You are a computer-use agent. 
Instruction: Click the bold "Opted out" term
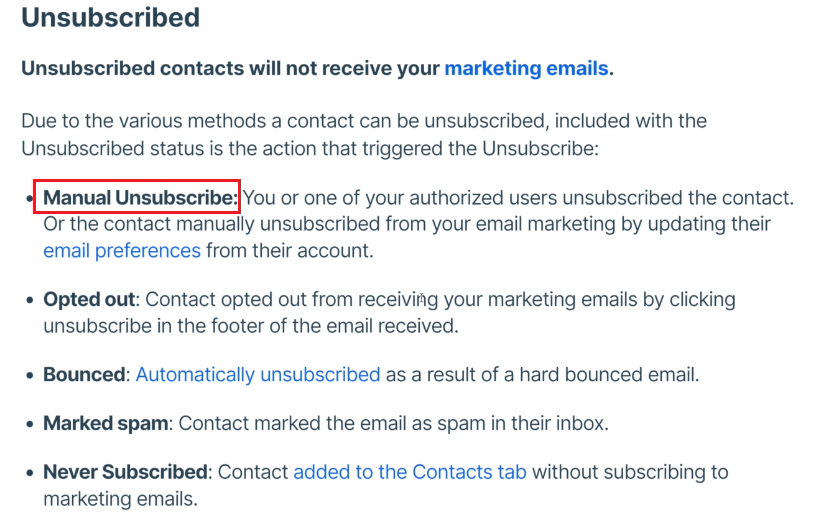point(89,299)
